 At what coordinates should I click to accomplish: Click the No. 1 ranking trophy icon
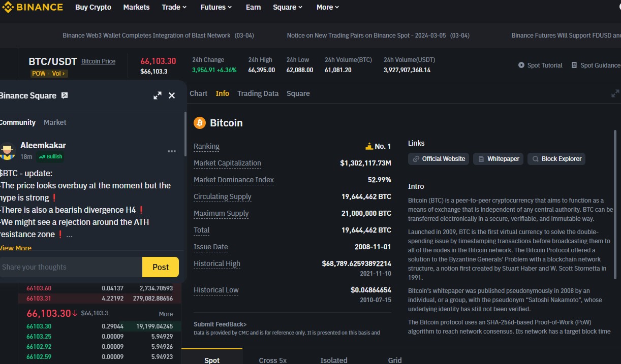(x=369, y=146)
